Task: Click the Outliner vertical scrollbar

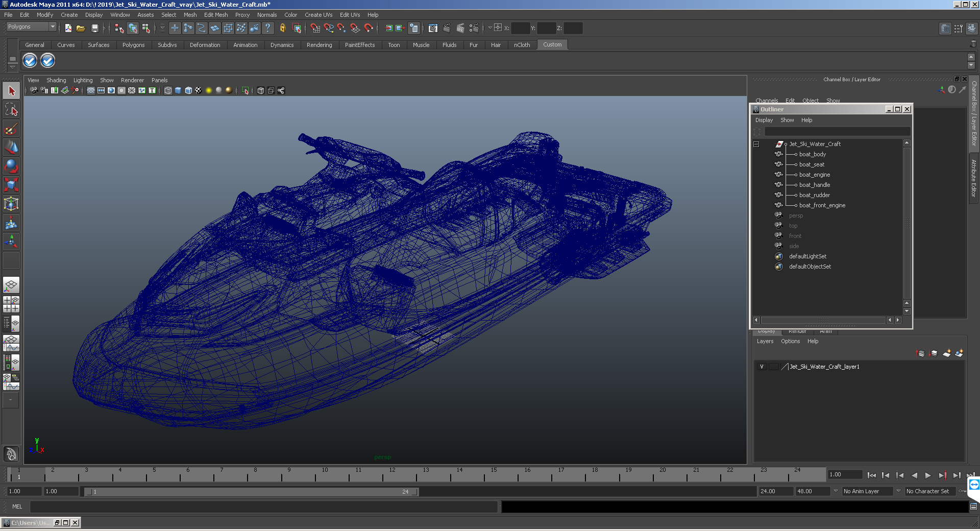Action: tap(906, 223)
